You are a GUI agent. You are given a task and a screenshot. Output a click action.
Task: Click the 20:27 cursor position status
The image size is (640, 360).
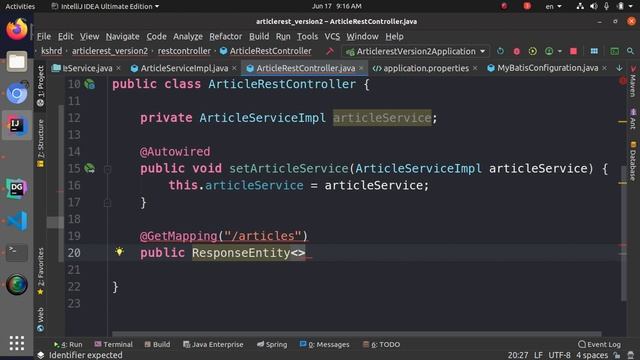coord(518,355)
